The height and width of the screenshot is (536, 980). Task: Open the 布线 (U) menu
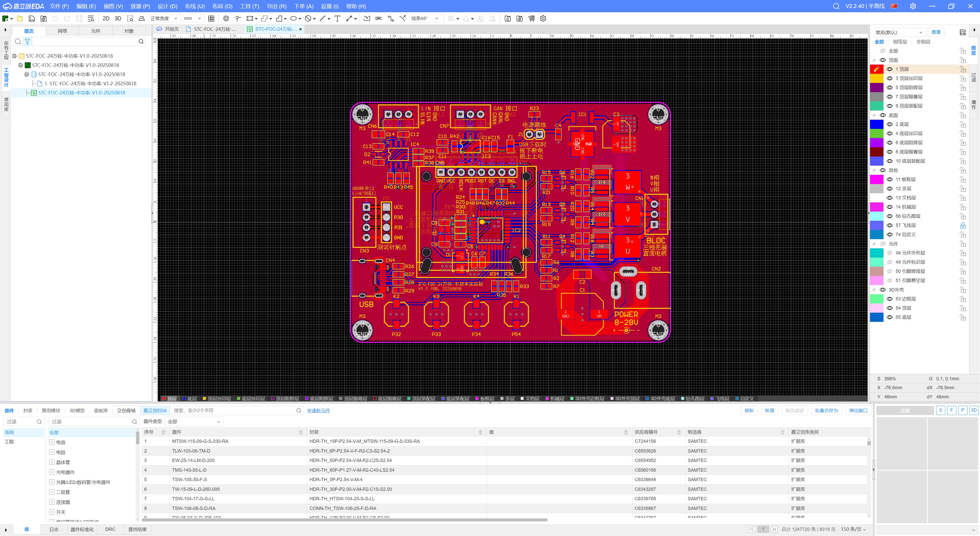click(x=195, y=6)
